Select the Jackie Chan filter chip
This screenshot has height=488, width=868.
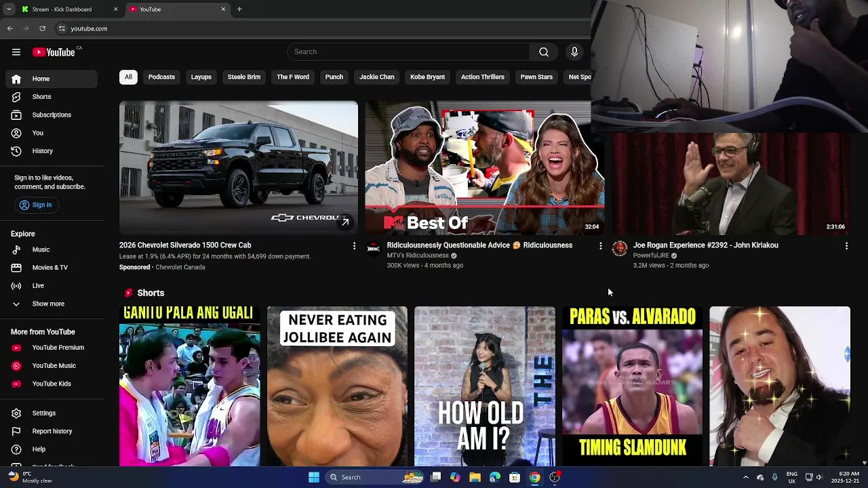pyautogui.click(x=376, y=77)
